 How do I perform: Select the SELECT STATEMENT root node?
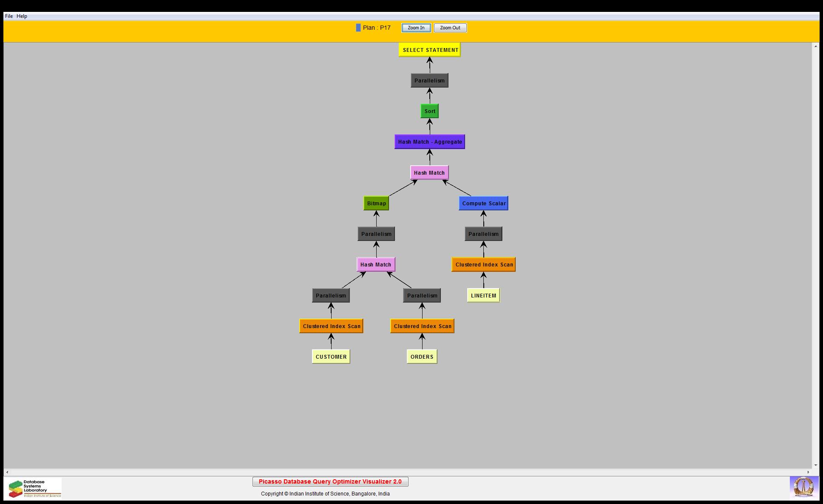pyautogui.click(x=430, y=50)
